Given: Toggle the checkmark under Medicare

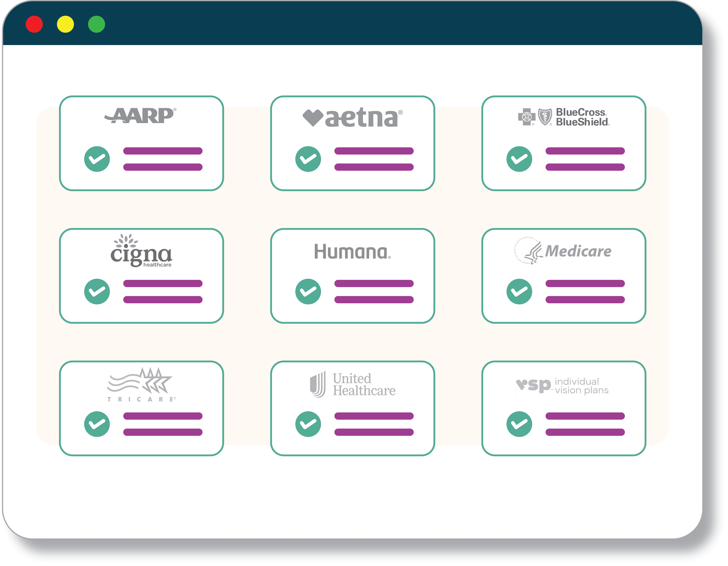Looking at the screenshot, I should pyautogui.click(x=519, y=291).
